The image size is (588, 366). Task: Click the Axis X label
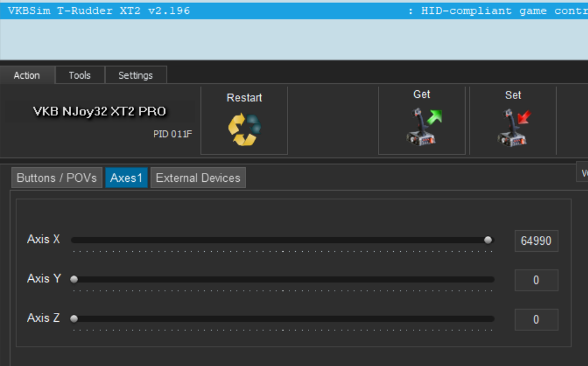(x=44, y=239)
